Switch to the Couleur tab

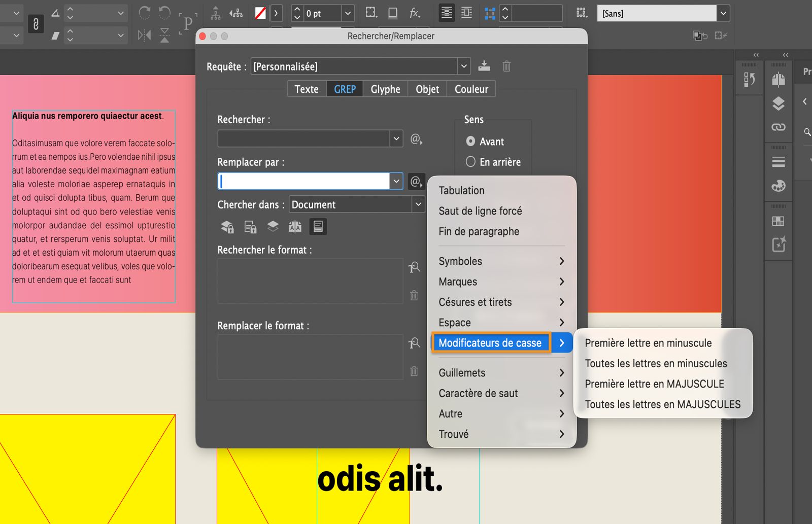(471, 89)
